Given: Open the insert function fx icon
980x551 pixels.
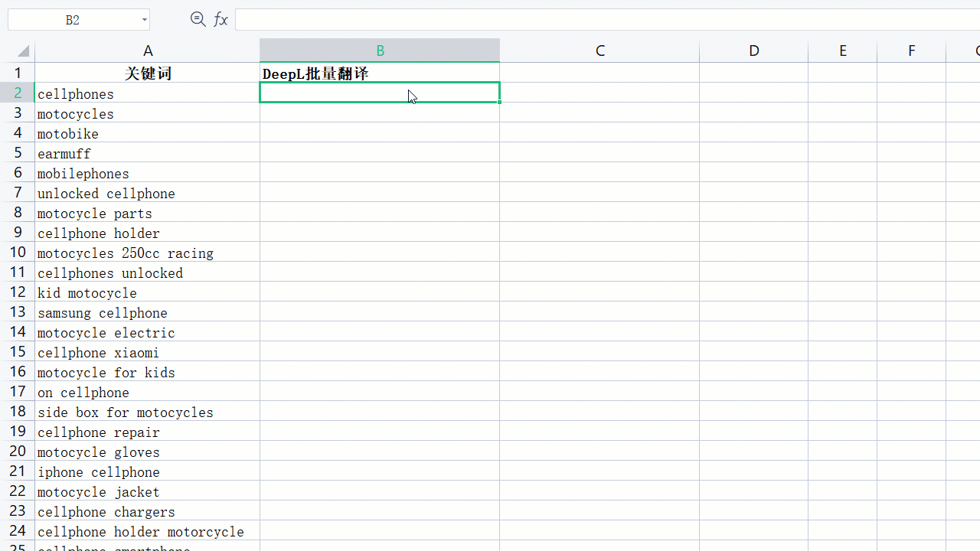Looking at the screenshot, I should click(x=220, y=19).
